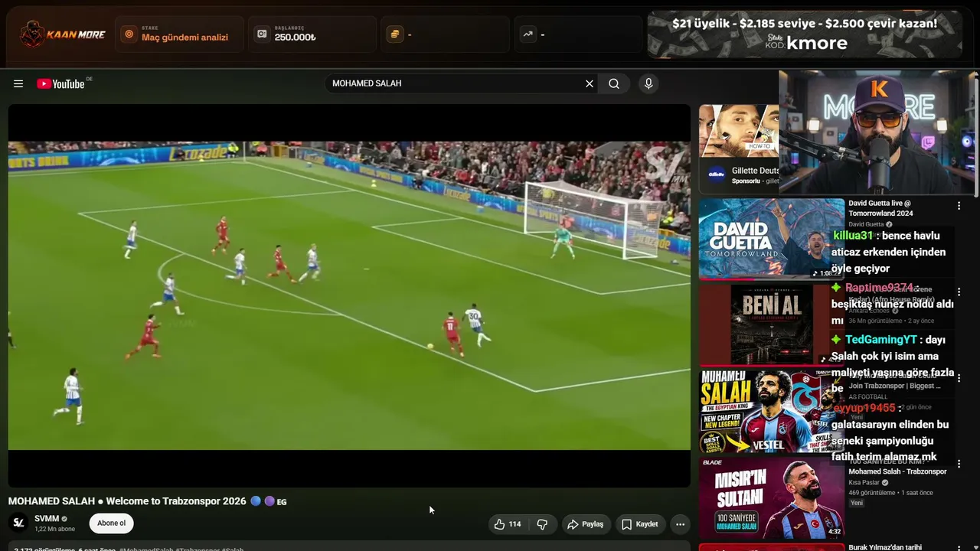Screen dimensions: 980x551
Task: Click the streamer webcam overlay
Action: 878,132
